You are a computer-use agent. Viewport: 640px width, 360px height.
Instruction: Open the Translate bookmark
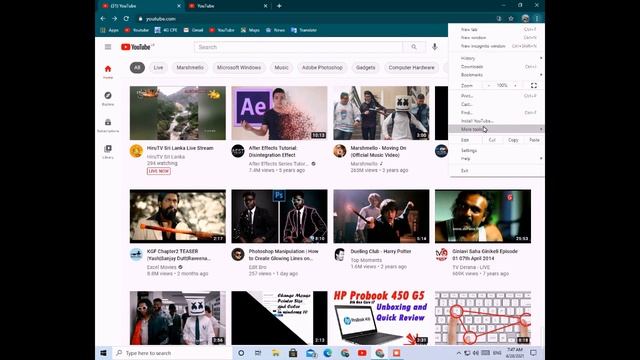(x=304, y=30)
